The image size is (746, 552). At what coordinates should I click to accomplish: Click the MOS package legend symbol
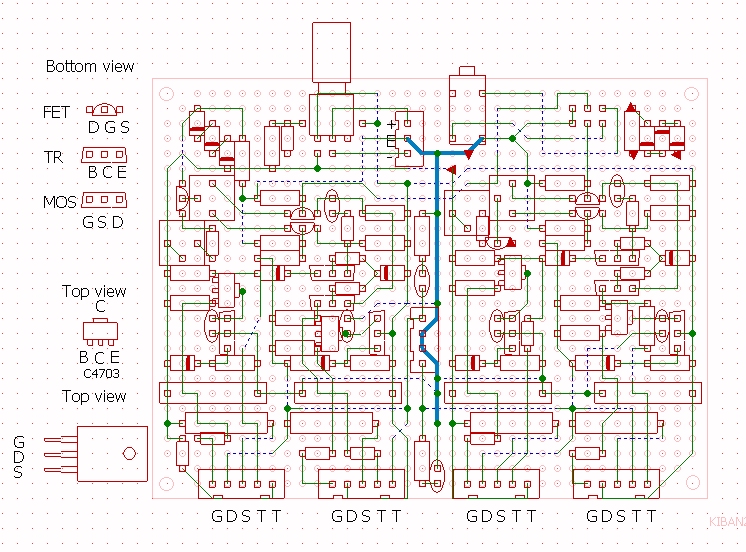tap(102, 201)
